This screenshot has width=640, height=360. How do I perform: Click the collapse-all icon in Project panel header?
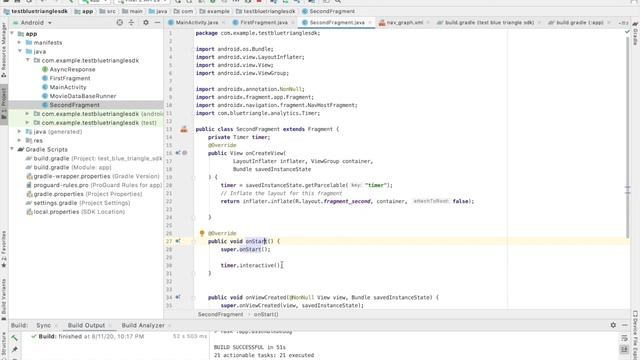click(131, 22)
